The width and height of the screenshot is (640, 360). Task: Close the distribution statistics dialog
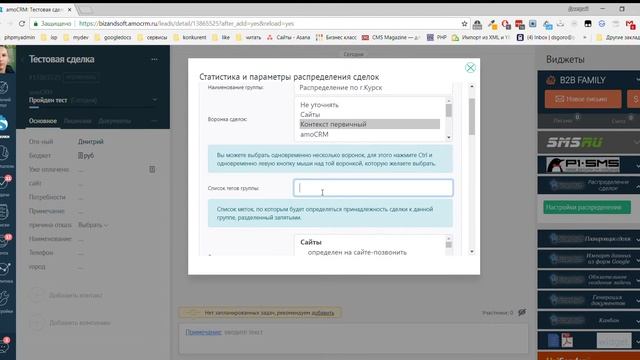tap(470, 67)
